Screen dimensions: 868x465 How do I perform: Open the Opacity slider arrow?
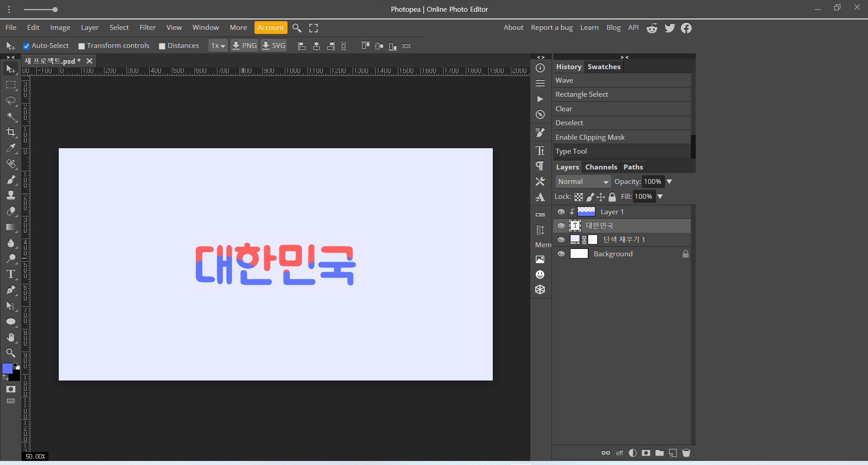(670, 182)
